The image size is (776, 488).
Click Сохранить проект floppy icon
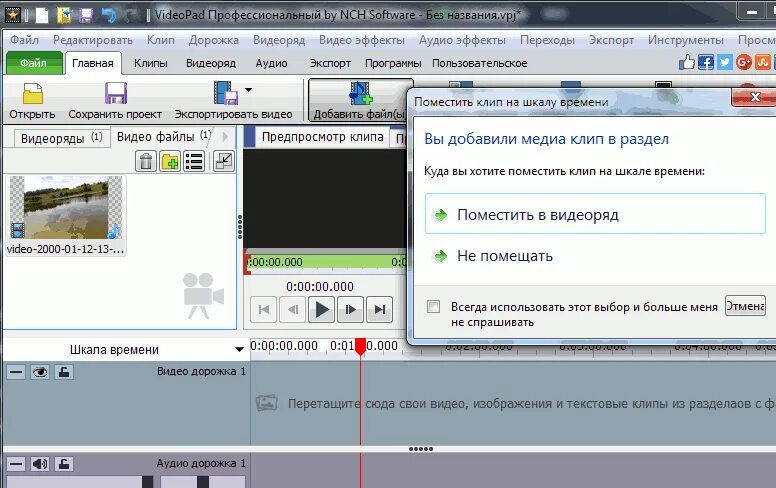pyautogui.click(x=115, y=94)
